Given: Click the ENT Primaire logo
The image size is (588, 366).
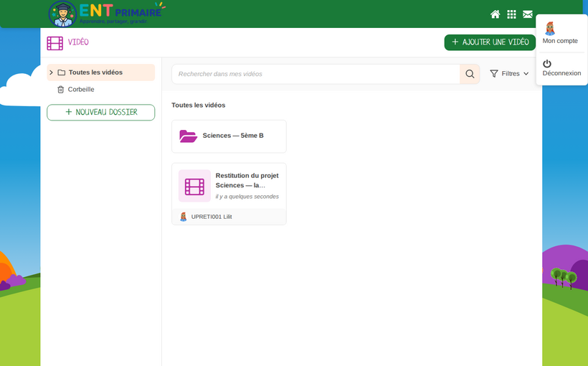Looking at the screenshot, I should [x=107, y=14].
